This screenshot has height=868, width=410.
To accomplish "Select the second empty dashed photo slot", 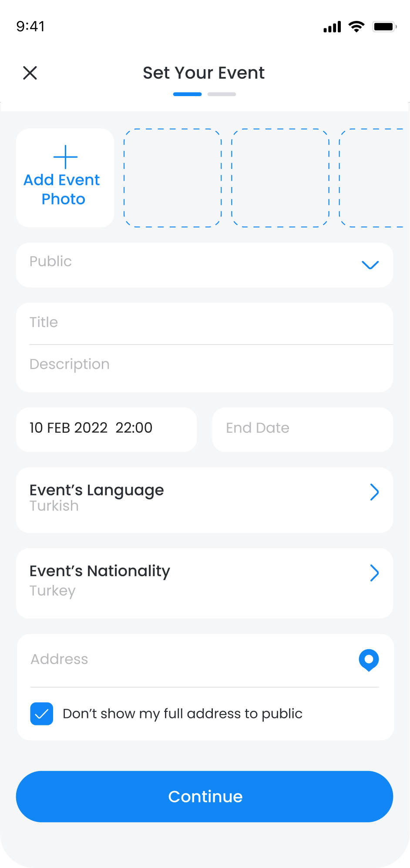I will (x=280, y=178).
